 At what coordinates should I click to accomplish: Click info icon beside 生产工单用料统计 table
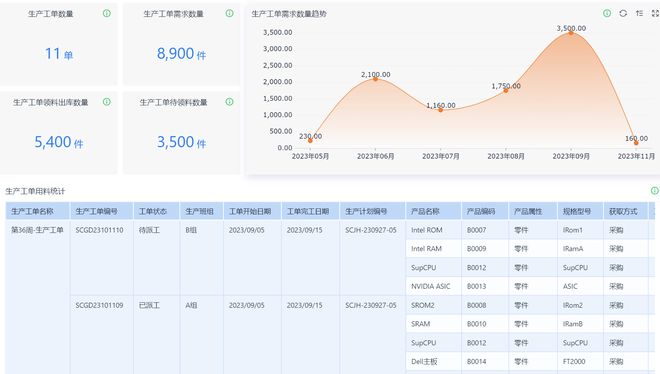655,191
